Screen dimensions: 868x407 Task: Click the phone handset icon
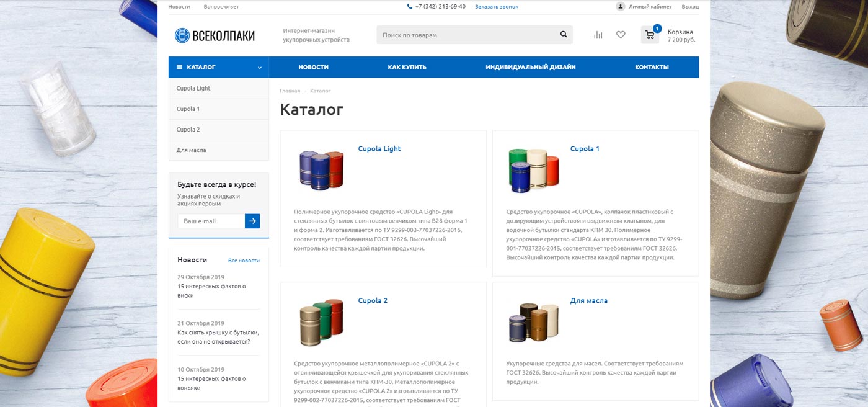coord(409,7)
